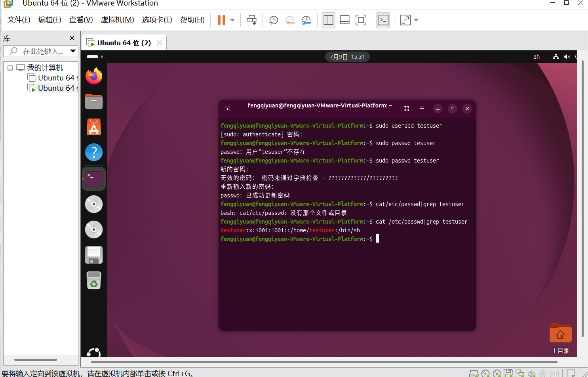
Task: Open the Ubuntu App Center dock icon
Action: click(94, 127)
